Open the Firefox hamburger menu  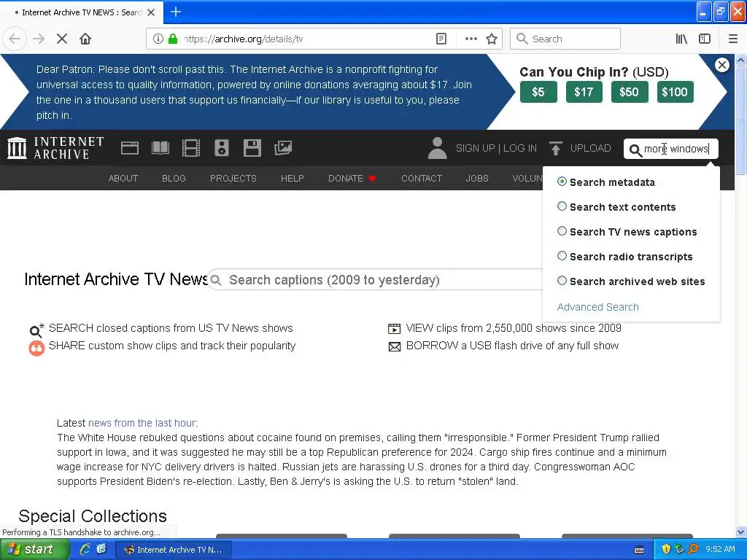click(x=732, y=39)
